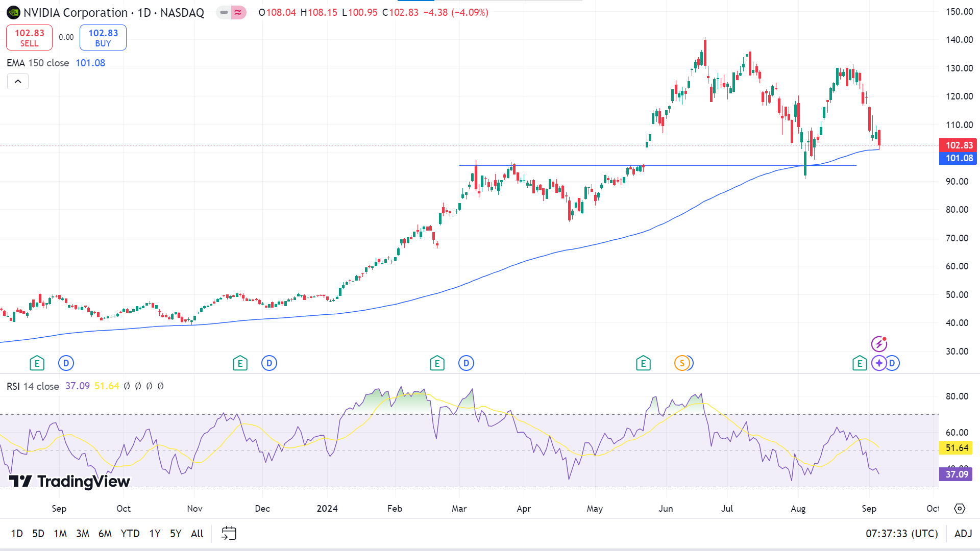The image size is (980, 551).
Task: Click the BUY 102.83 button
Action: coord(103,38)
